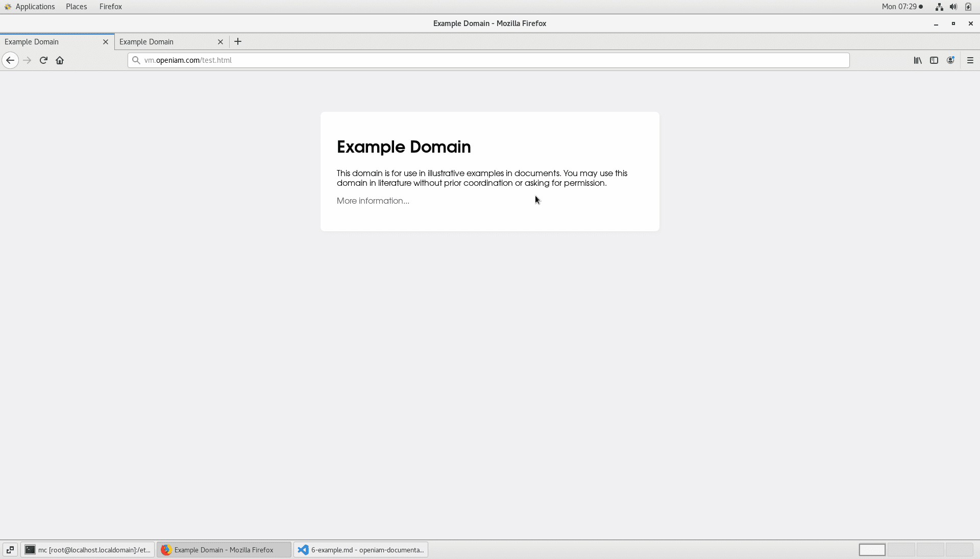Go to Firefox home page icon
Viewport: 980px width, 559px height.
[x=60, y=60]
